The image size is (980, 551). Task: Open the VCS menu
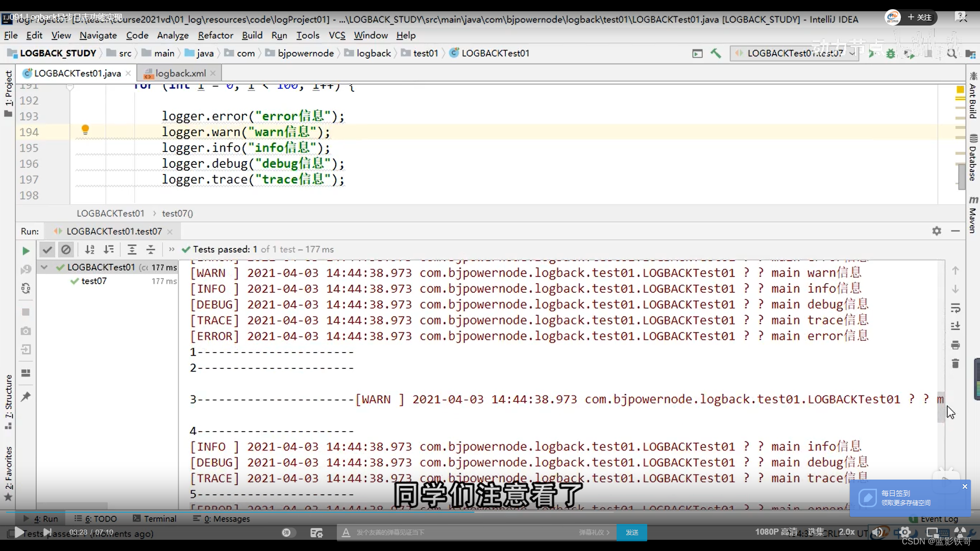coord(337,35)
